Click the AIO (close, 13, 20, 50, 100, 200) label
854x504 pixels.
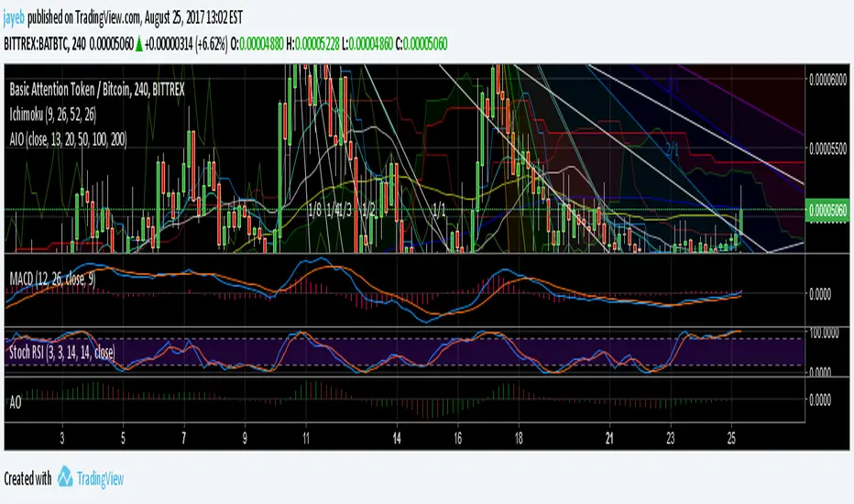tap(68, 139)
